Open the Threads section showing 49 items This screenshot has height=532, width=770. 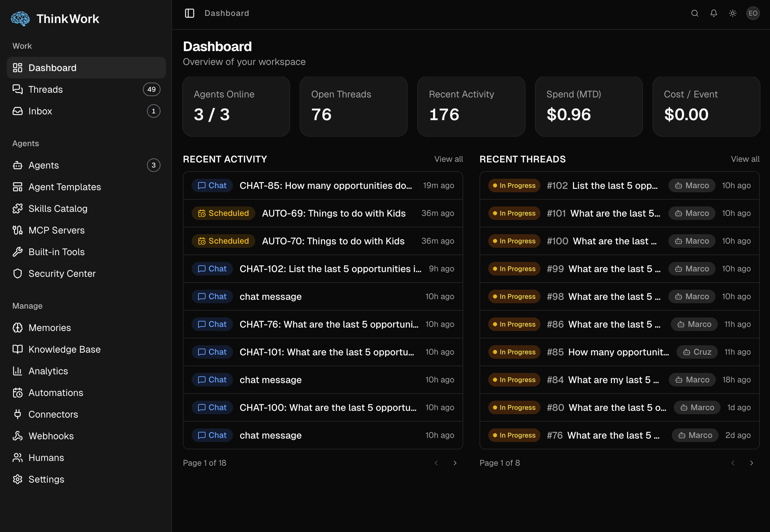coord(45,89)
